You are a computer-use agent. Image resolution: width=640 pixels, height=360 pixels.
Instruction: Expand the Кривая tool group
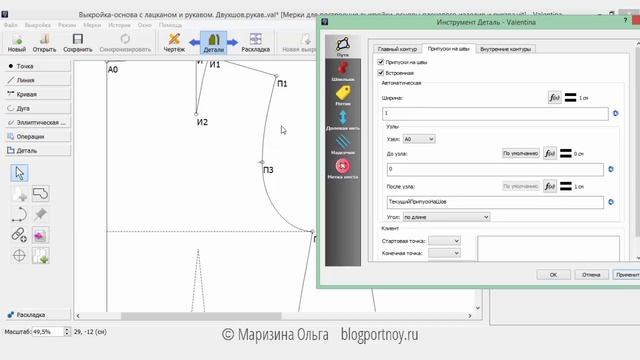pyautogui.click(x=38, y=94)
